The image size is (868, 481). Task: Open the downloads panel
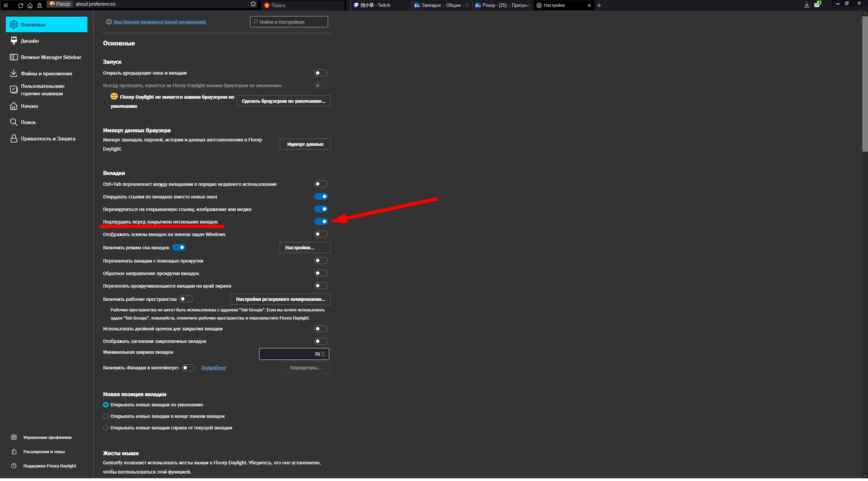coord(807,5)
